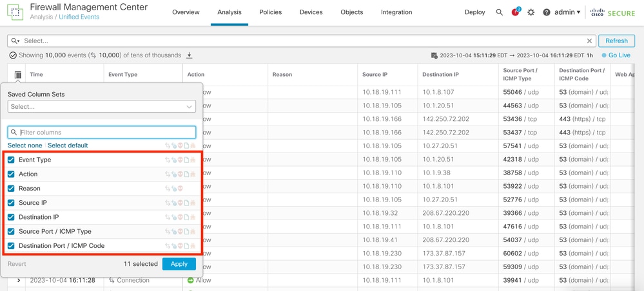
Task: Click the red intrusion icon in Reason row
Action: (180, 189)
